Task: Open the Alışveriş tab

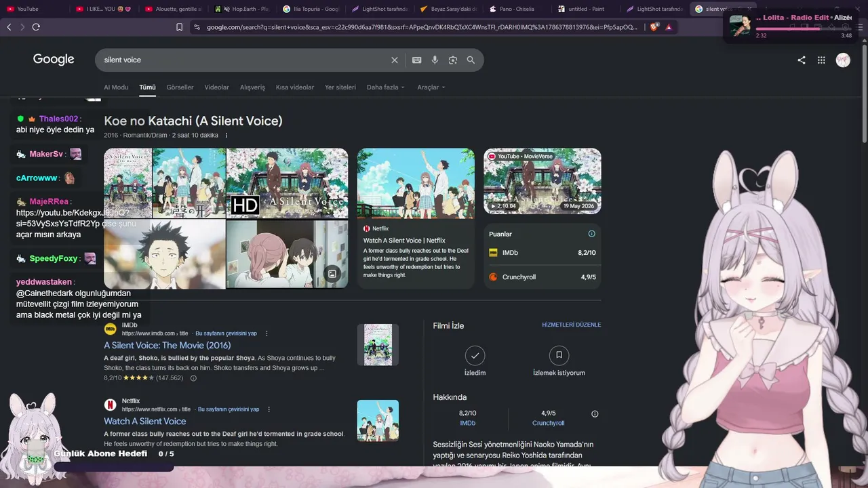Action: pyautogui.click(x=253, y=87)
